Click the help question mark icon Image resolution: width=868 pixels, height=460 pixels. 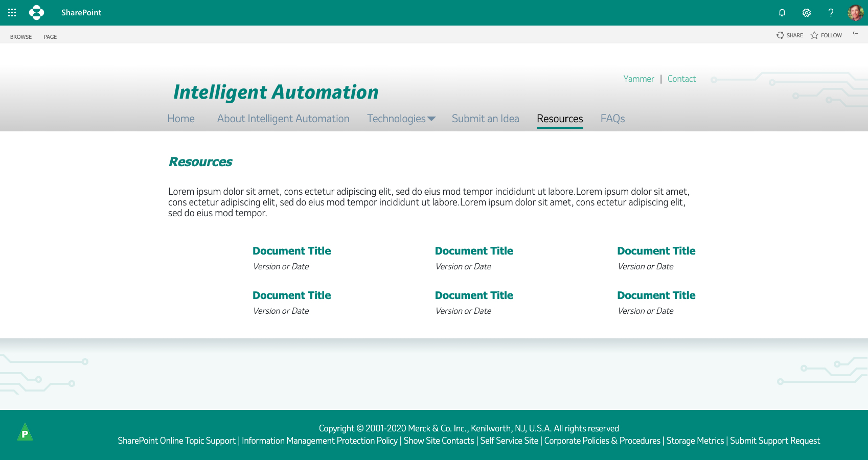(x=831, y=13)
